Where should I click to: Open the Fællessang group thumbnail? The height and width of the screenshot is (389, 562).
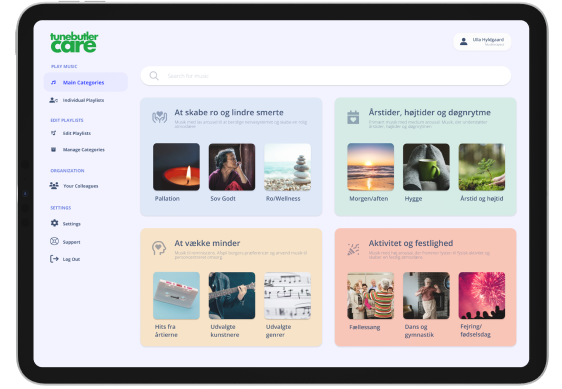pos(371,295)
